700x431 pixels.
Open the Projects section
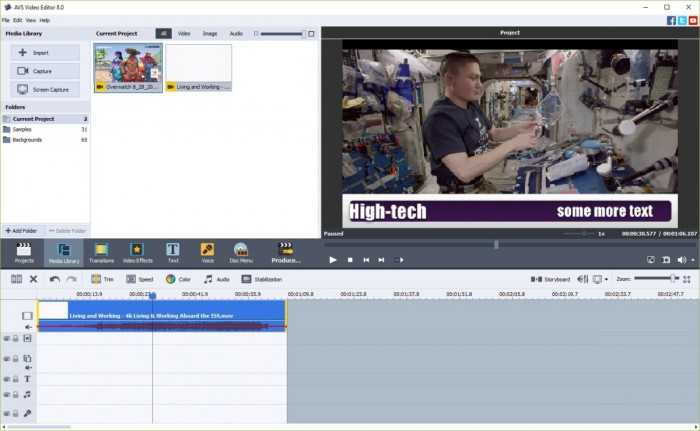coord(24,253)
